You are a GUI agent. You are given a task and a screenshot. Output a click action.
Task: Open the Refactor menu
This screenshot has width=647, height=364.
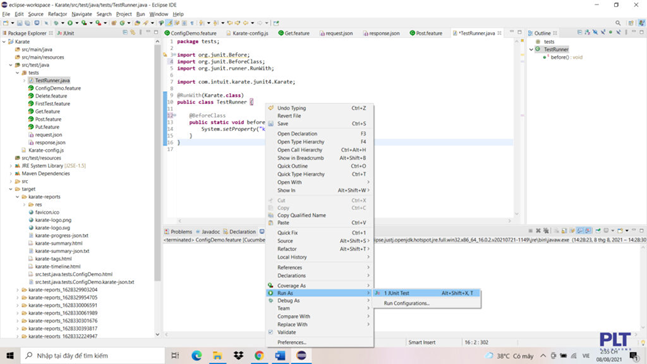57,14
